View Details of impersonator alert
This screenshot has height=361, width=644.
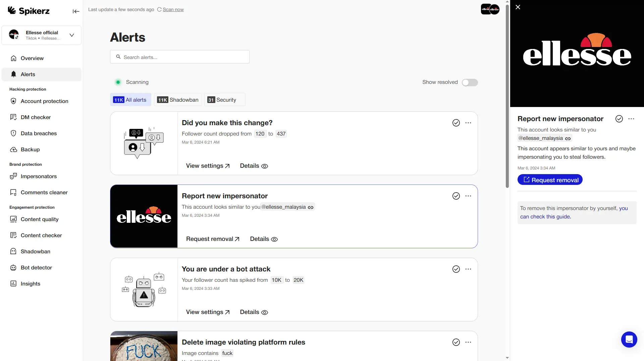(x=264, y=239)
